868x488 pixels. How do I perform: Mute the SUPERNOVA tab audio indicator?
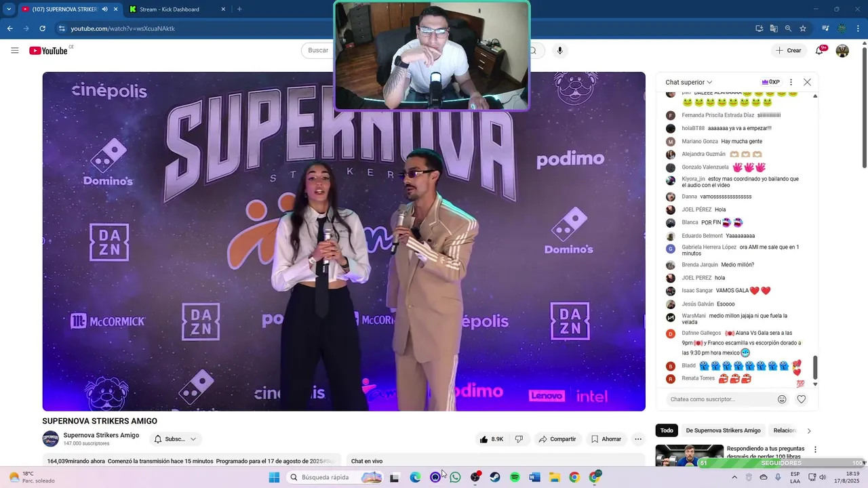[x=104, y=9]
